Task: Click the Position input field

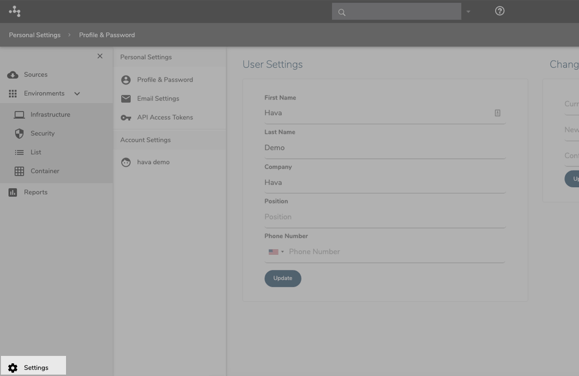Action: pos(384,217)
